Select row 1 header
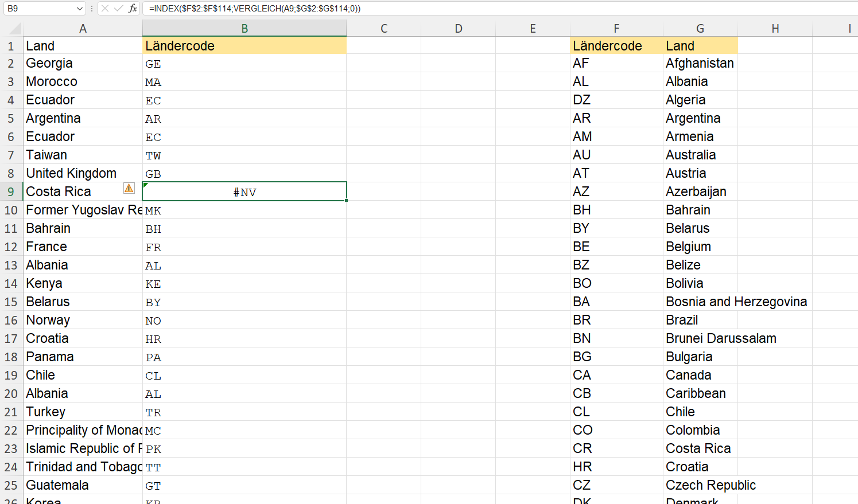858x504 pixels. 11,46
